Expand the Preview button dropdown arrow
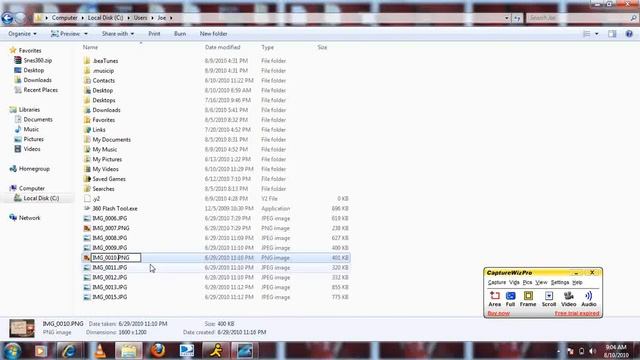 tap(86, 34)
